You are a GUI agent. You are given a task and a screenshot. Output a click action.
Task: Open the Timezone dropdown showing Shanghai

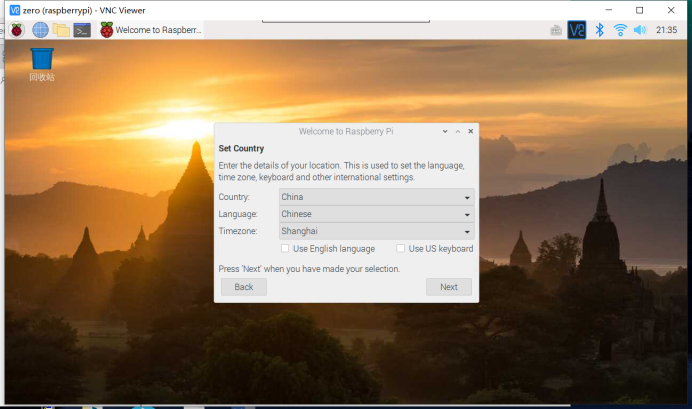(376, 231)
